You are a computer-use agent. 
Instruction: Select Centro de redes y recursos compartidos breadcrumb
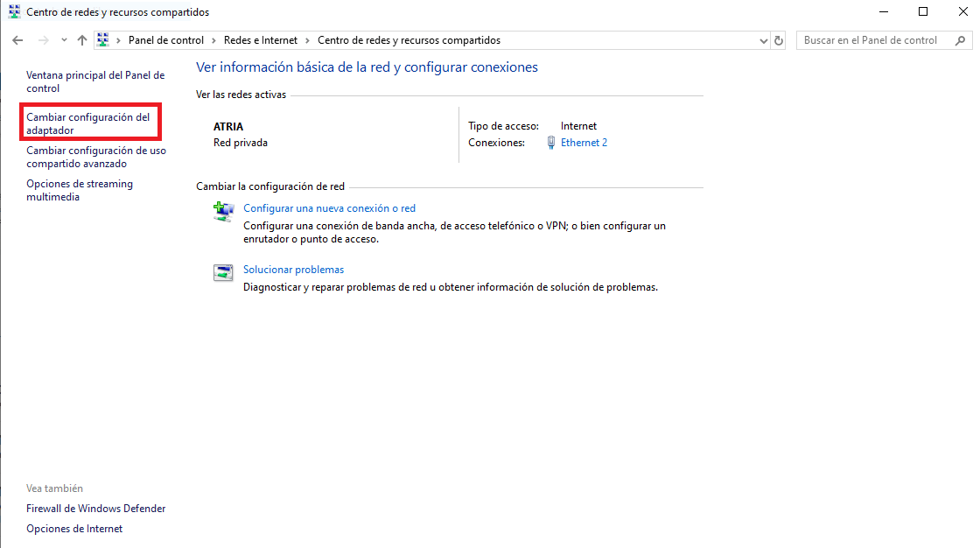(x=409, y=40)
